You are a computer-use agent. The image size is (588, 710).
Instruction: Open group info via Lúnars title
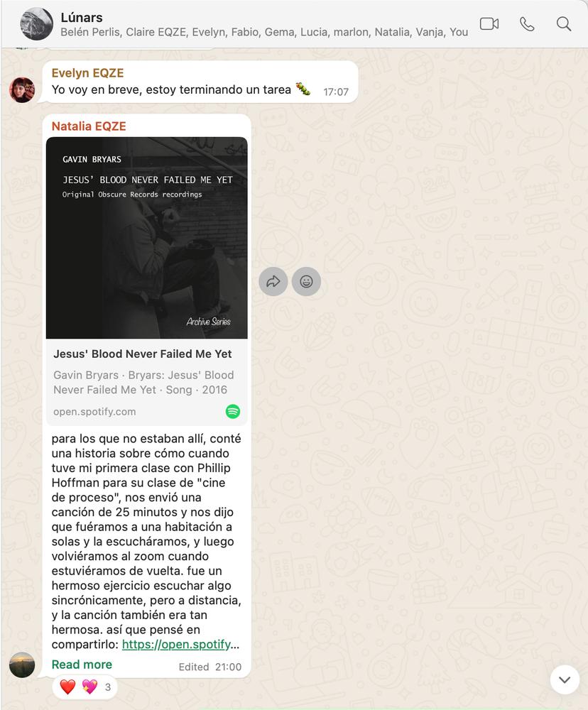click(82, 17)
